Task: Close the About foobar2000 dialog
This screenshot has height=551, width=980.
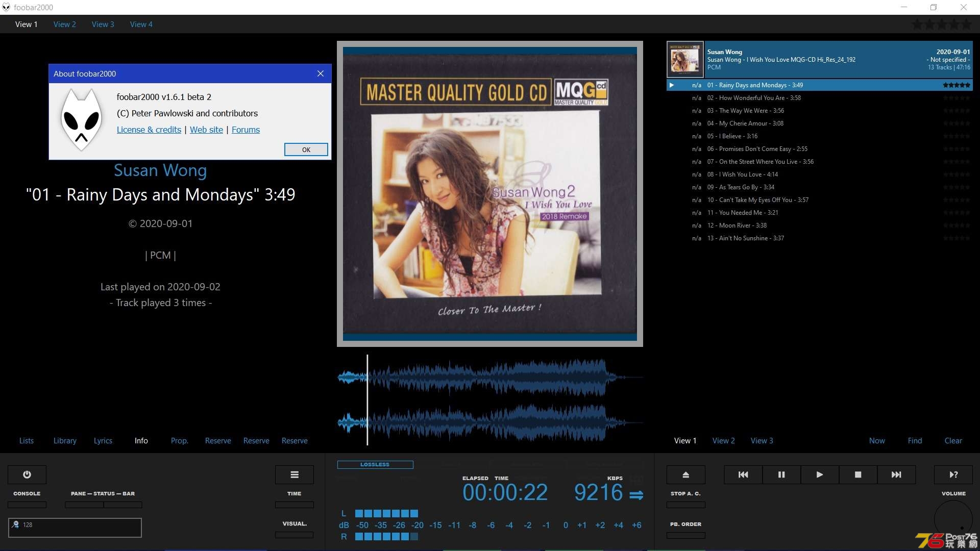Action: (x=321, y=73)
